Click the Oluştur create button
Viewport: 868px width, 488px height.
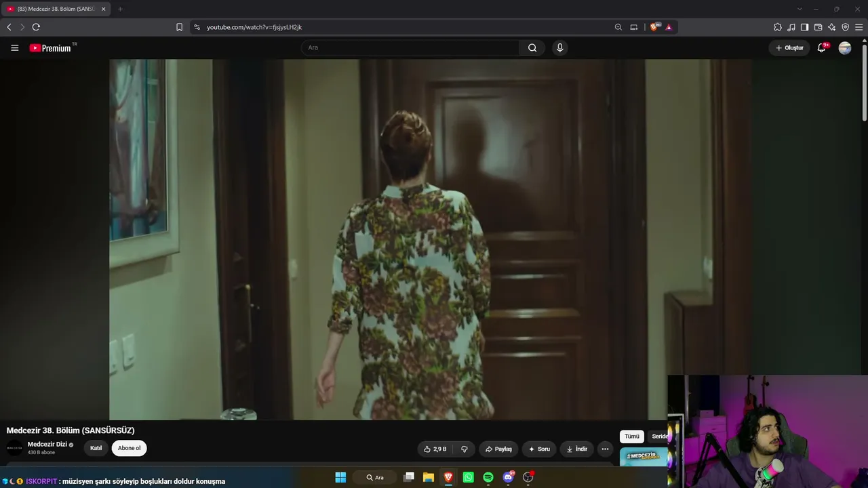coord(789,48)
